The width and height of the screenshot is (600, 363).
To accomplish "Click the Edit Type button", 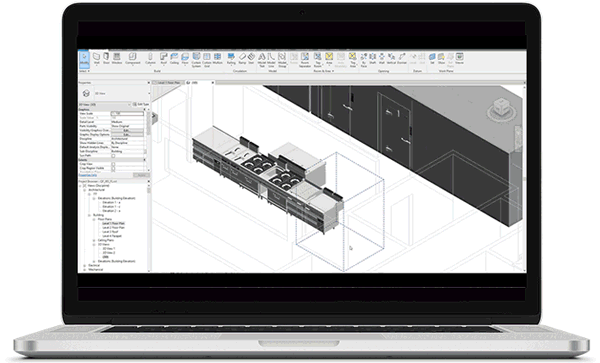I will (141, 104).
